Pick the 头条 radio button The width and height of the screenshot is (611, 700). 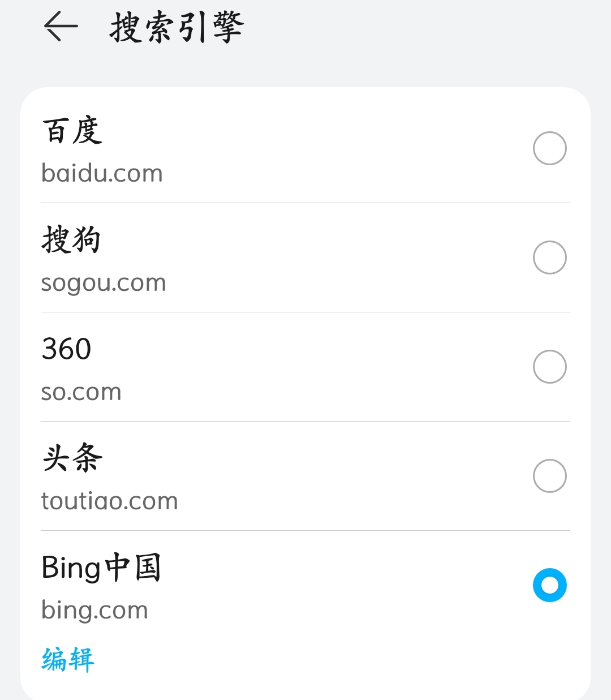pyautogui.click(x=549, y=476)
